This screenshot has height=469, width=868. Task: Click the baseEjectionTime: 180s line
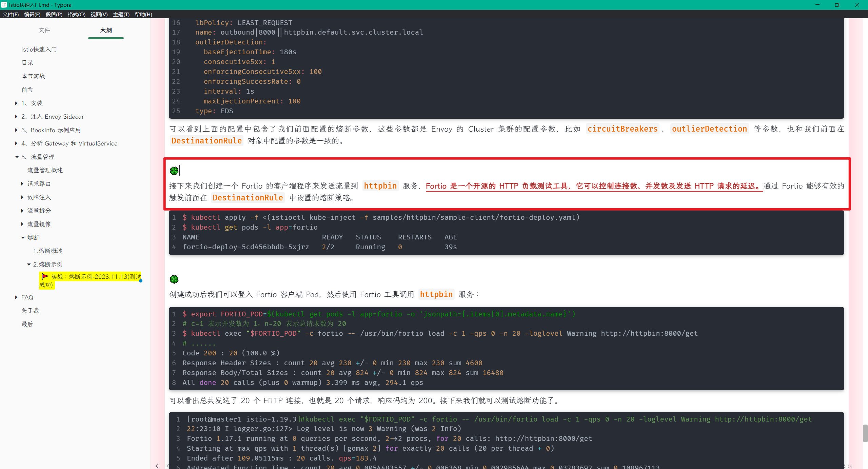(x=250, y=52)
